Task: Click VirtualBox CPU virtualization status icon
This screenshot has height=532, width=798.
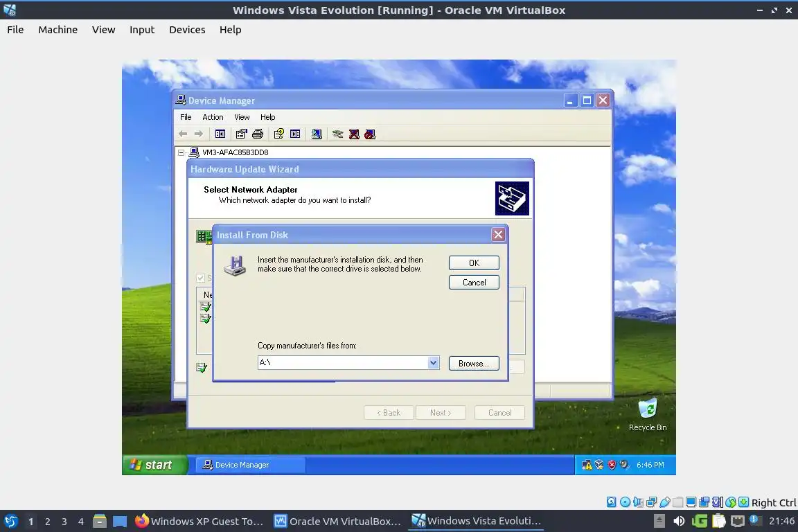Action: tap(718, 502)
